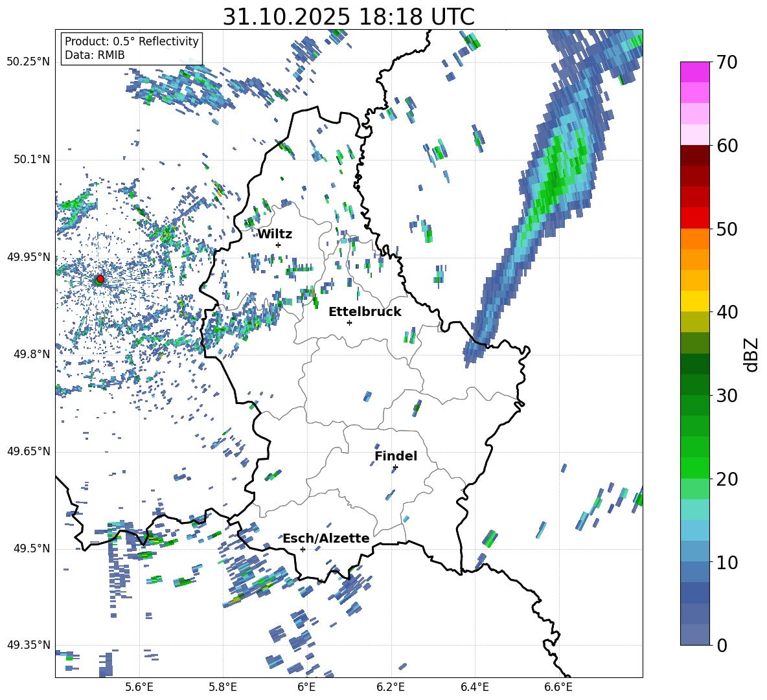Click the Ettelbruck station cross marker
The width and height of the screenshot is (767, 700).
click(x=349, y=322)
